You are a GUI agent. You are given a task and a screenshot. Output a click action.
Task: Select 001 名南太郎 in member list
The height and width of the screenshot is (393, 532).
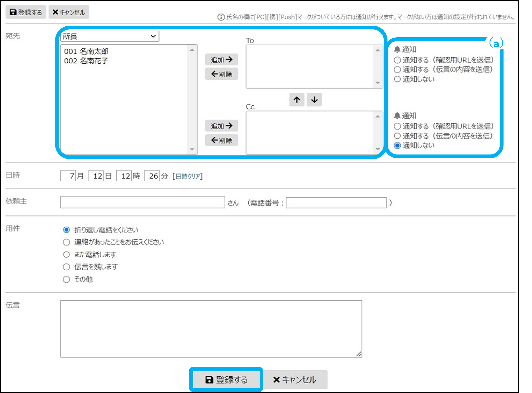pyautogui.click(x=86, y=51)
